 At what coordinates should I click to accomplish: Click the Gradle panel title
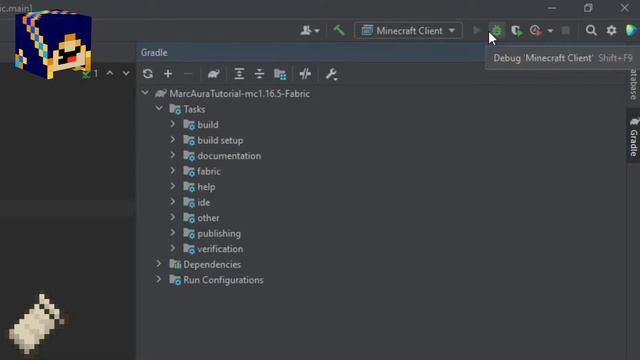pos(154,53)
